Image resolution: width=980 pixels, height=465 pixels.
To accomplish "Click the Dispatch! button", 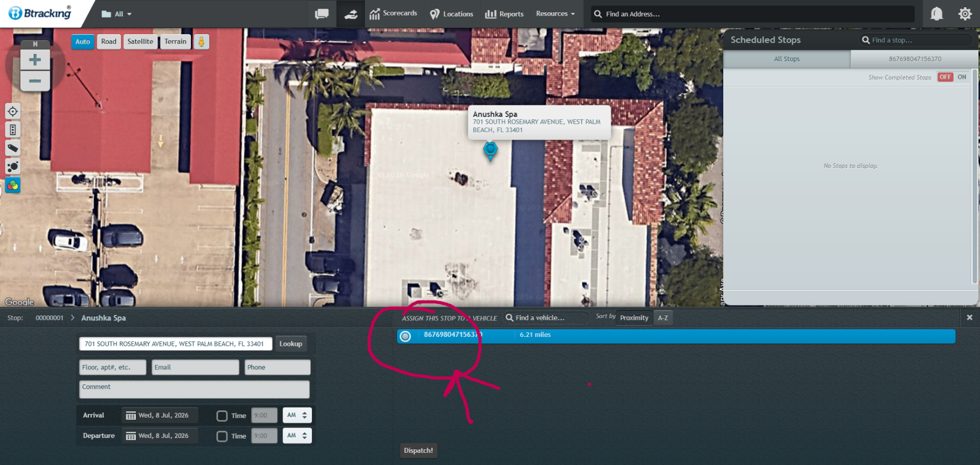I will tap(419, 451).
